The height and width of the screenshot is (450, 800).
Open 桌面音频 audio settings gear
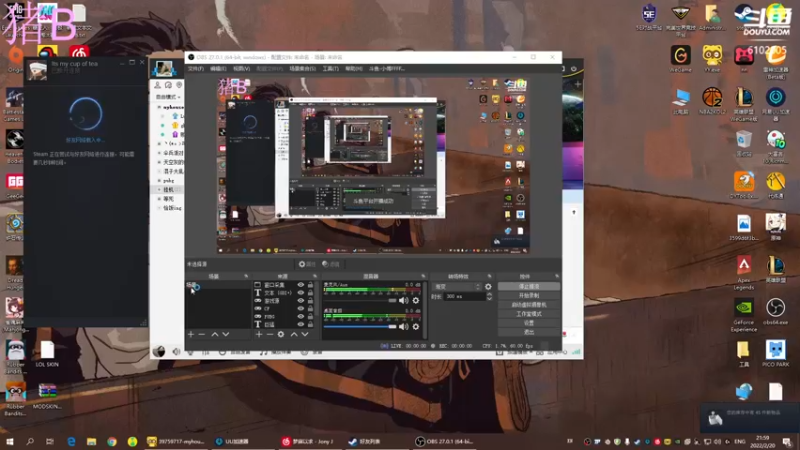click(416, 327)
